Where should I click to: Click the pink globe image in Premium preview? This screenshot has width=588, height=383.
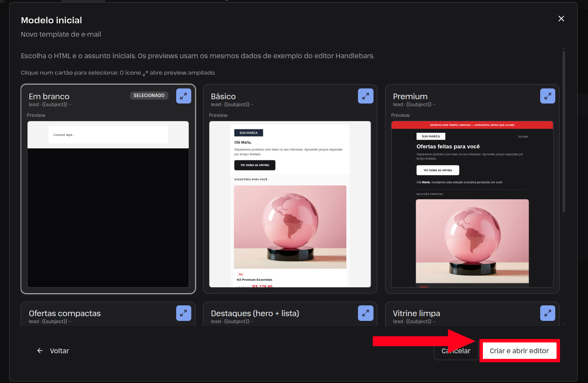pos(472,241)
